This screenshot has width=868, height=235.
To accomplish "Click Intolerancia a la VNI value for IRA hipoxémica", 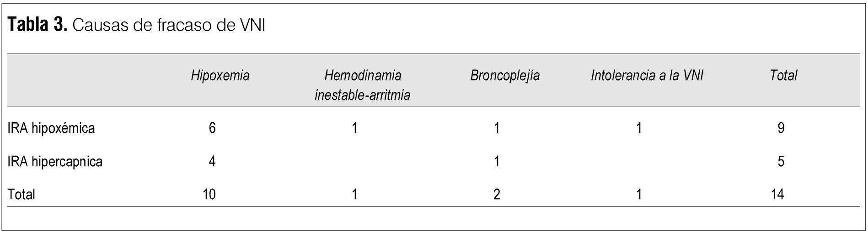I will pyautogui.click(x=639, y=128).
